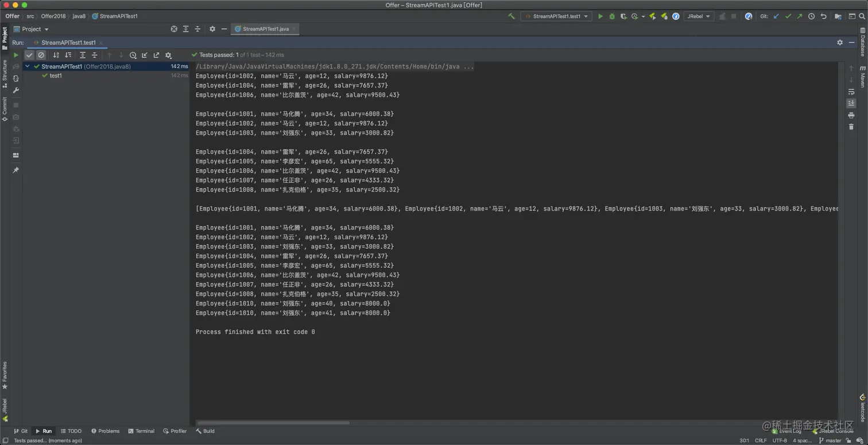Sort tests by duration in the Run toolbar
This screenshot has width=868, height=445.
point(68,55)
